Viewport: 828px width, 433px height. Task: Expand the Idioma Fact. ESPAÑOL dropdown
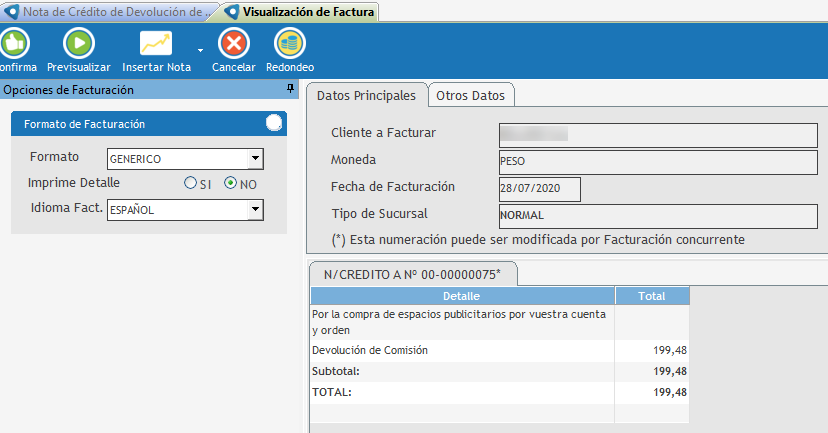coord(255,209)
